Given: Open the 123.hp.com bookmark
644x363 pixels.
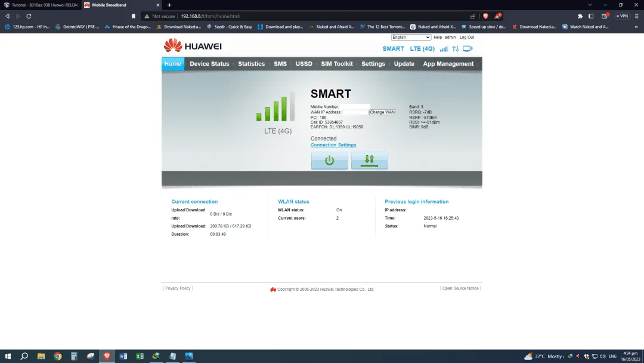Looking at the screenshot, I should [x=27, y=27].
